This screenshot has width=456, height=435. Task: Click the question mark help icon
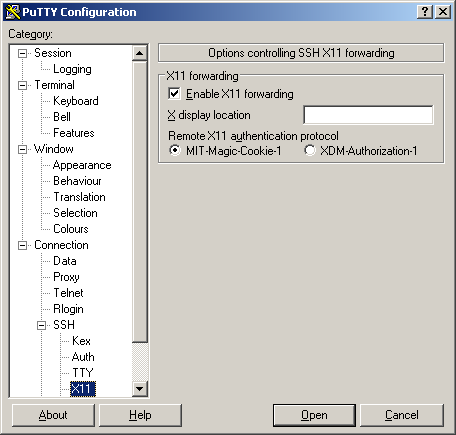point(425,12)
